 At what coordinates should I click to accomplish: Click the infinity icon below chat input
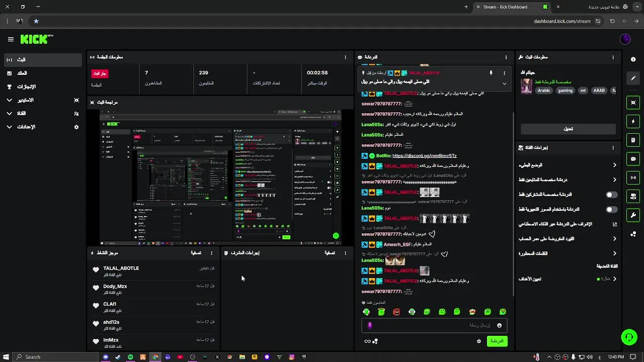click(x=368, y=341)
